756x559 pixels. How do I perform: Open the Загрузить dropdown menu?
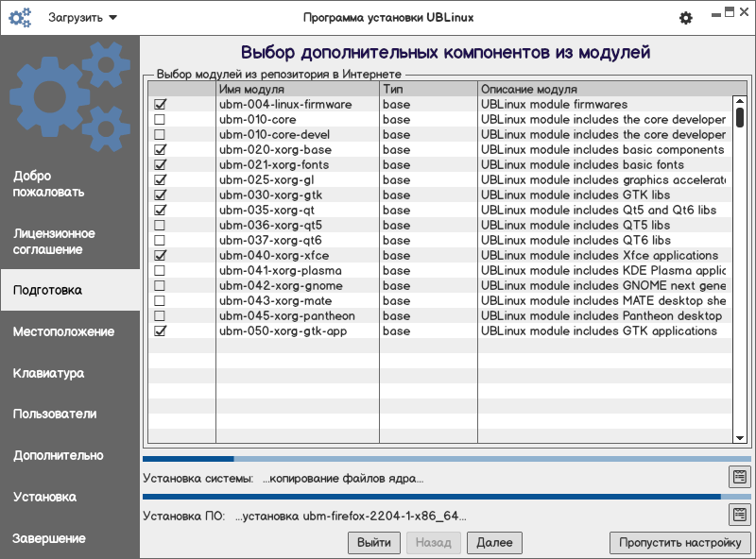pos(83,18)
